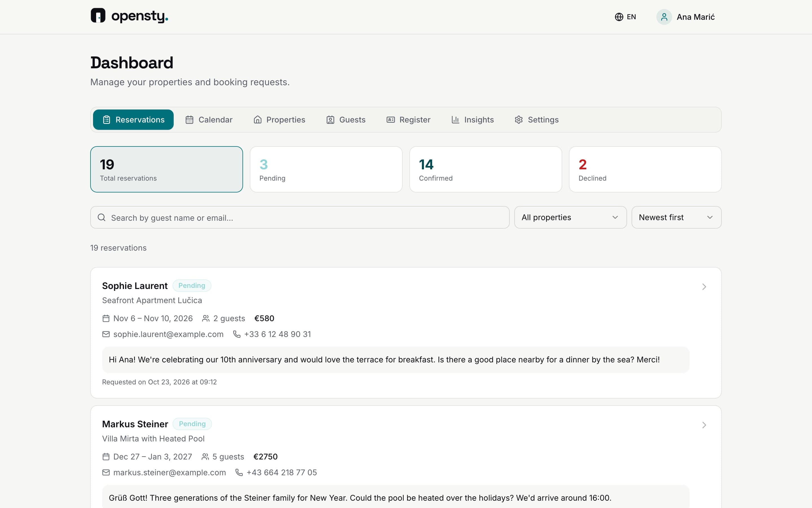The width and height of the screenshot is (812, 508).
Task: Filter by 14 Confirmed card
Action: pos(486,169)
